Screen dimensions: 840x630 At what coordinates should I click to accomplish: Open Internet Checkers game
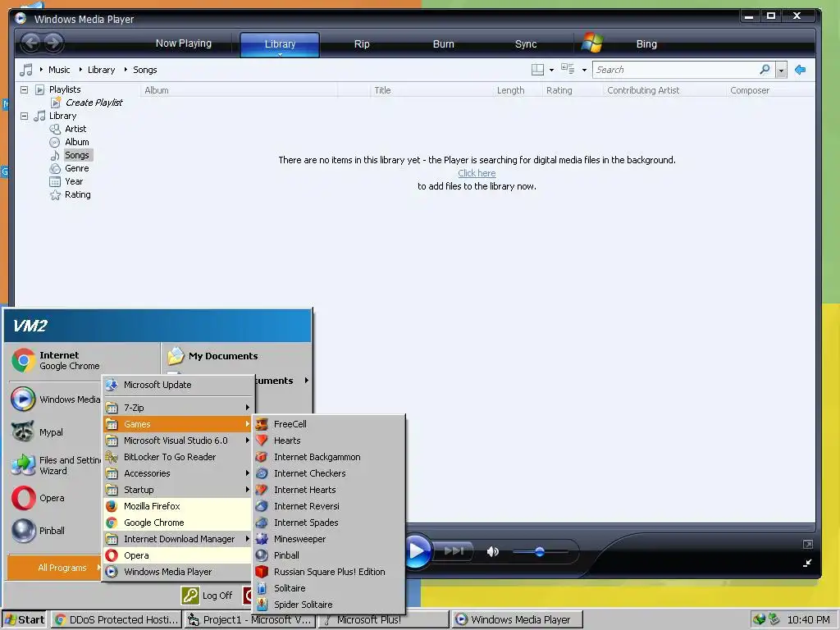[x=328, y=473]
